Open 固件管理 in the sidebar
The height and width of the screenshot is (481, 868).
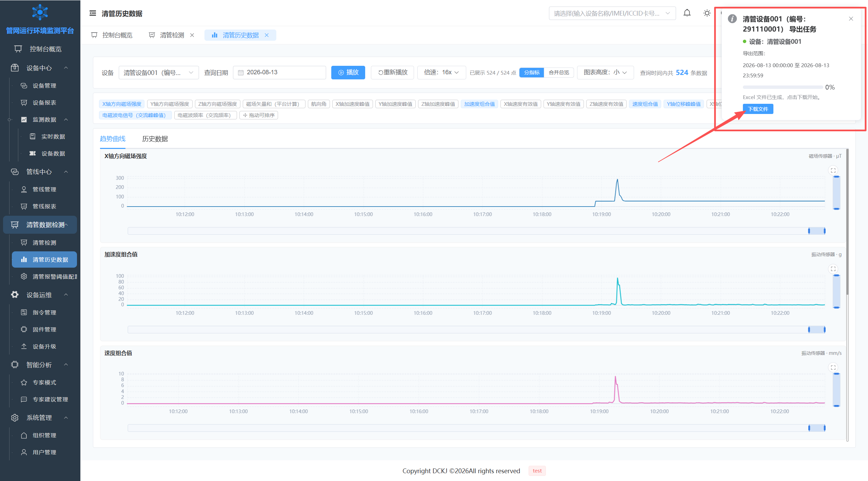click(x=44, y=329)
